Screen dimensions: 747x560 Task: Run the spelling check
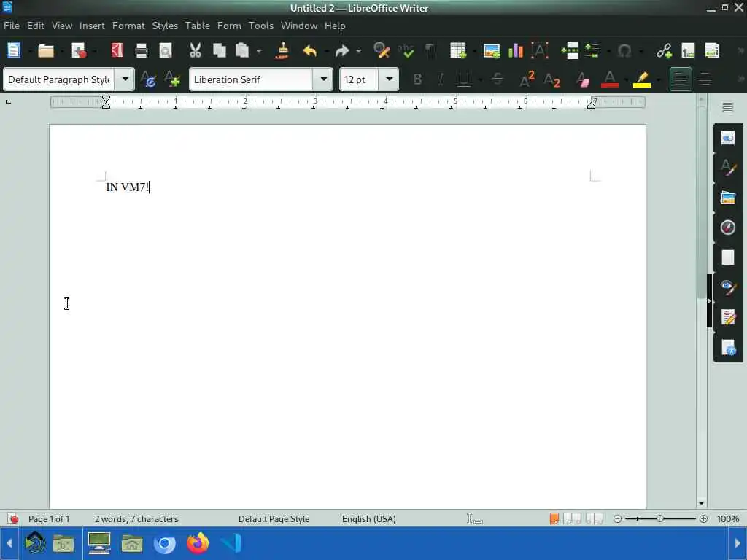point(406,50)
